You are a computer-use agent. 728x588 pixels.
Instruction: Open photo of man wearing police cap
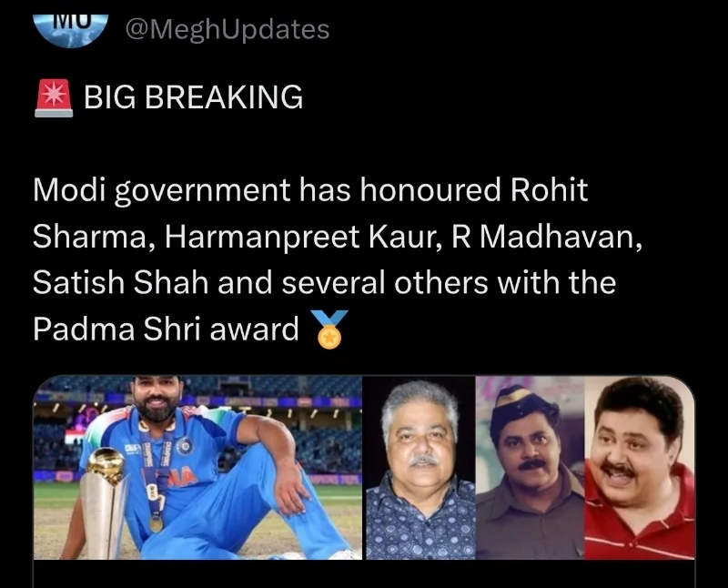tap(530, 467)
